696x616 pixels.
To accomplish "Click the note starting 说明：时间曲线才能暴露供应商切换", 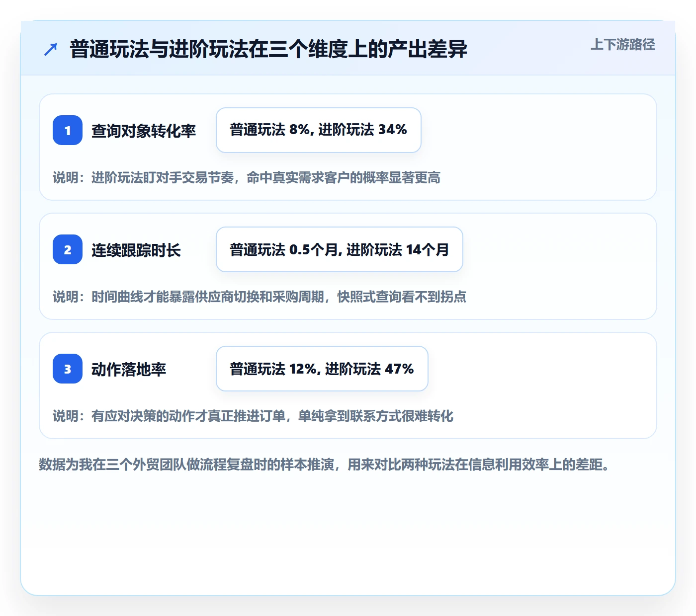I will click(260, 297).
